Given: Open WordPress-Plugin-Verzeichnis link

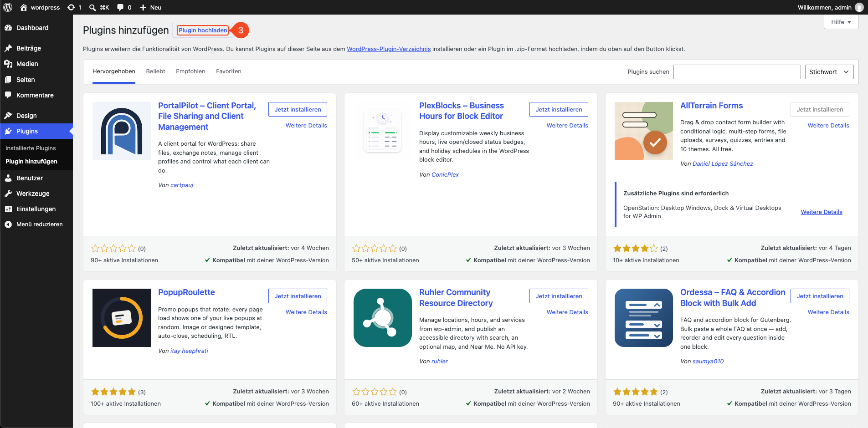Looking at the screenshot, I should coord(389,49).
